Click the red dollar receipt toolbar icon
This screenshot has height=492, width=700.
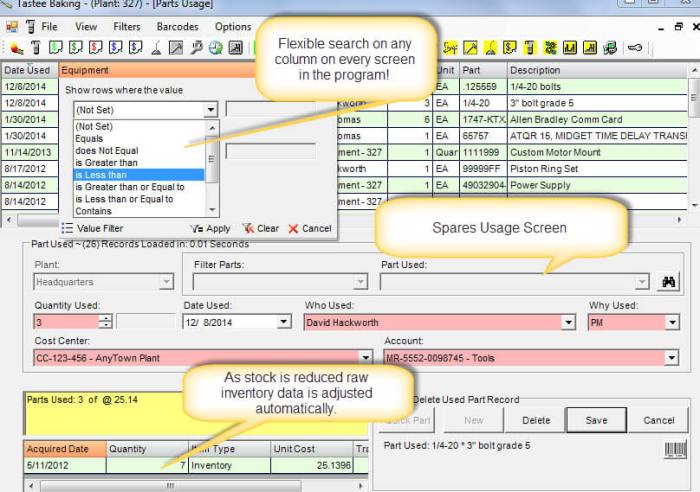coord(95,47)
